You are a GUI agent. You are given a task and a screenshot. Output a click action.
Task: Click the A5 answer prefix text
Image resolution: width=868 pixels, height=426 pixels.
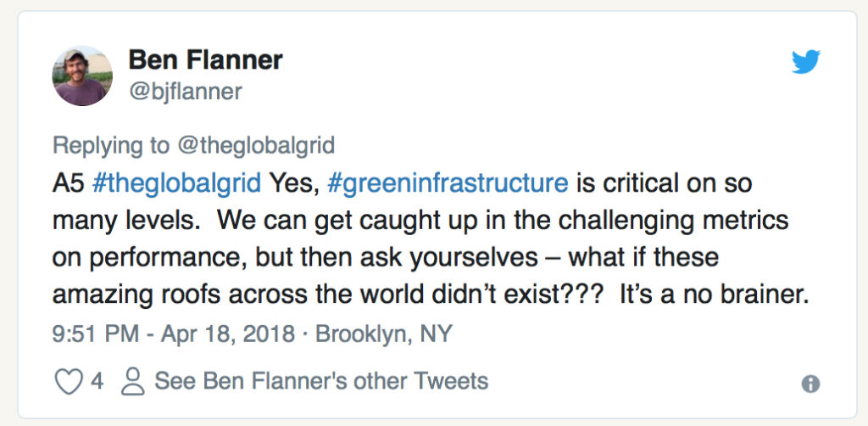[68, 182]
